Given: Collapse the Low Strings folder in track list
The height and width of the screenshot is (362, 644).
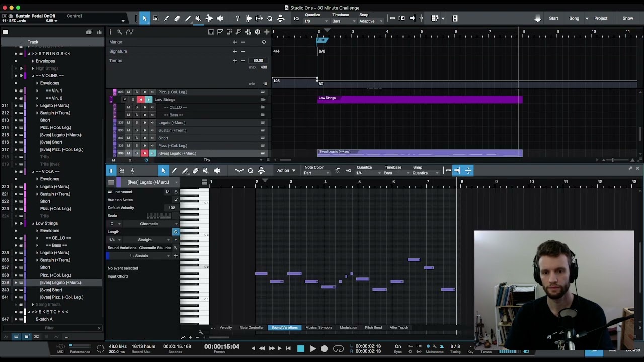Looking at the screenshot, I should (33, 223).
